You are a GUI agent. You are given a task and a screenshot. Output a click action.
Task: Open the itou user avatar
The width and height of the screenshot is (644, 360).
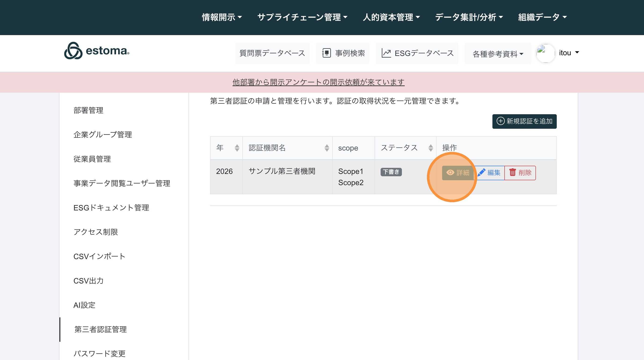click(546, 53)
